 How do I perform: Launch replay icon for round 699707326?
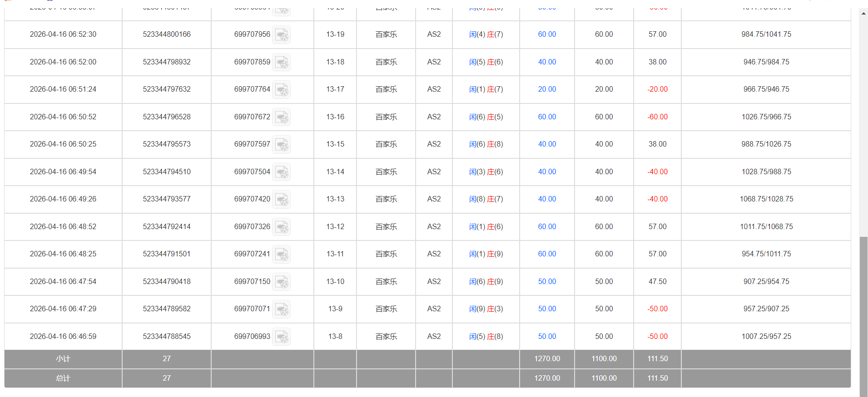point(281,227)
